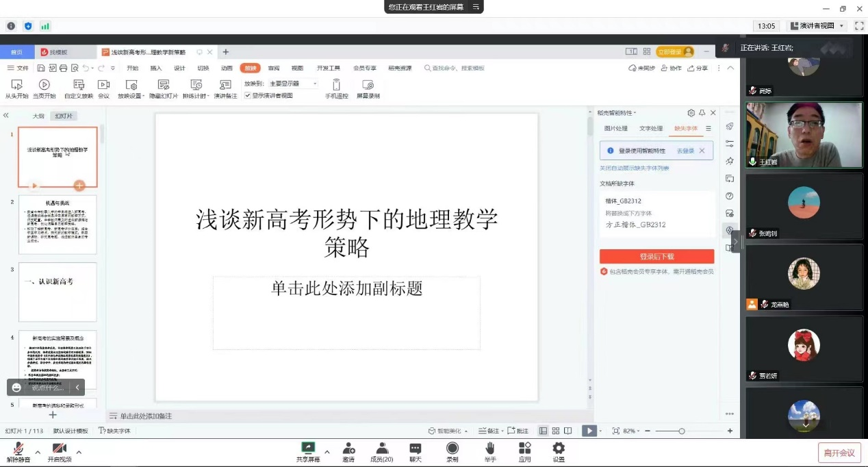
Task: Collapse slide panel with double-chevron
Action: coord(6,116)
